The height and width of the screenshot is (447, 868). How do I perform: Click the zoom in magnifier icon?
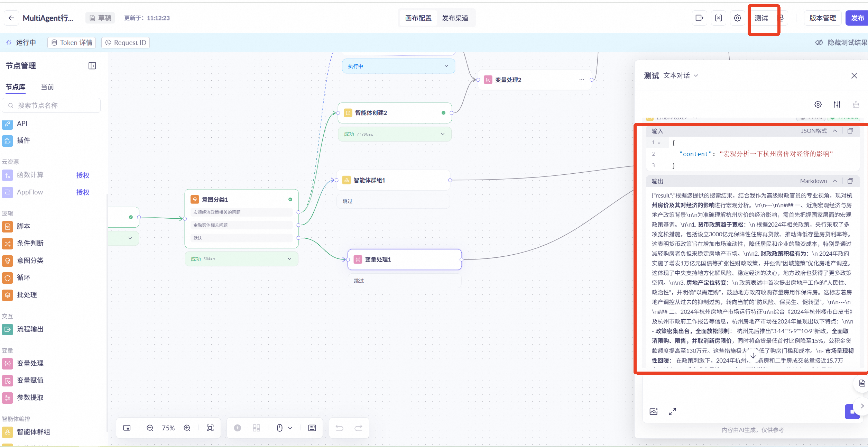point(187,428)
